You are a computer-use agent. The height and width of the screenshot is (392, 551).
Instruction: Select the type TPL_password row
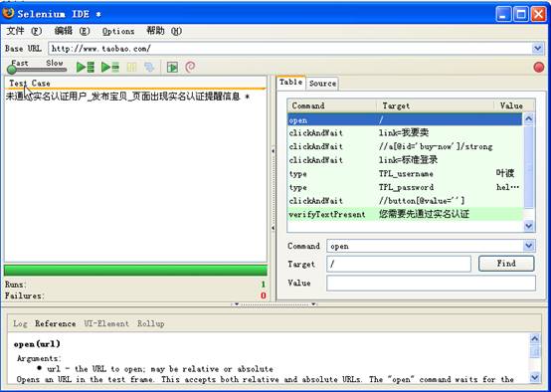pyautogui.click(x=405, y=187)
